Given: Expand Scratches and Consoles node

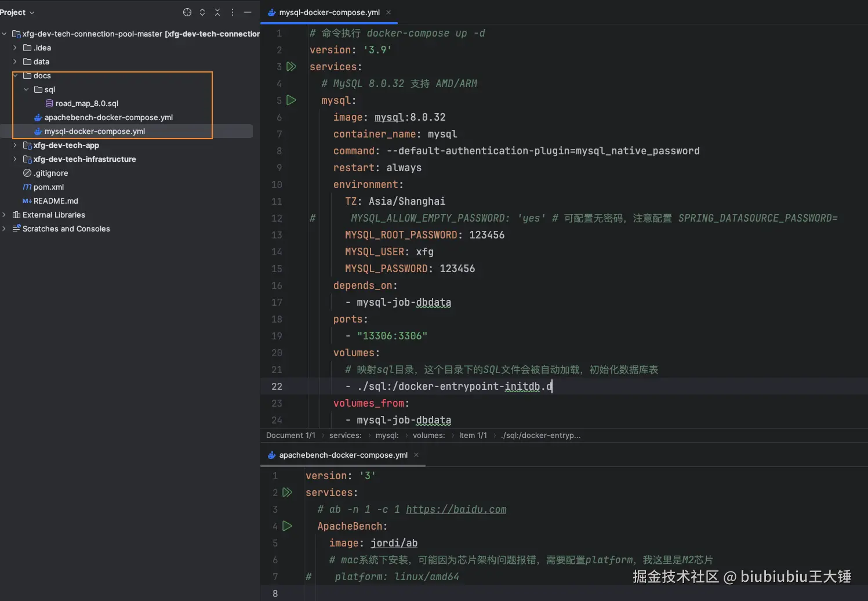Looking at the screenshot, I should [x=5, y=229].
